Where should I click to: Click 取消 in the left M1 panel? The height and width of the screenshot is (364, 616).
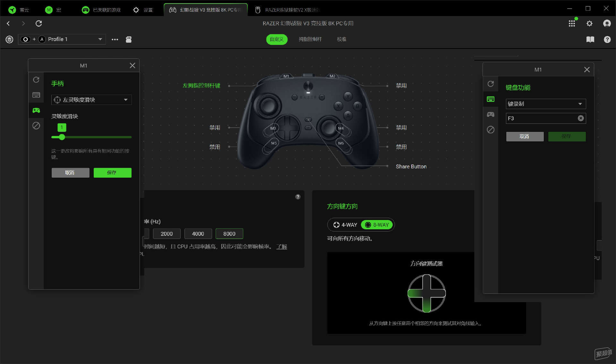tap(70, 173)
